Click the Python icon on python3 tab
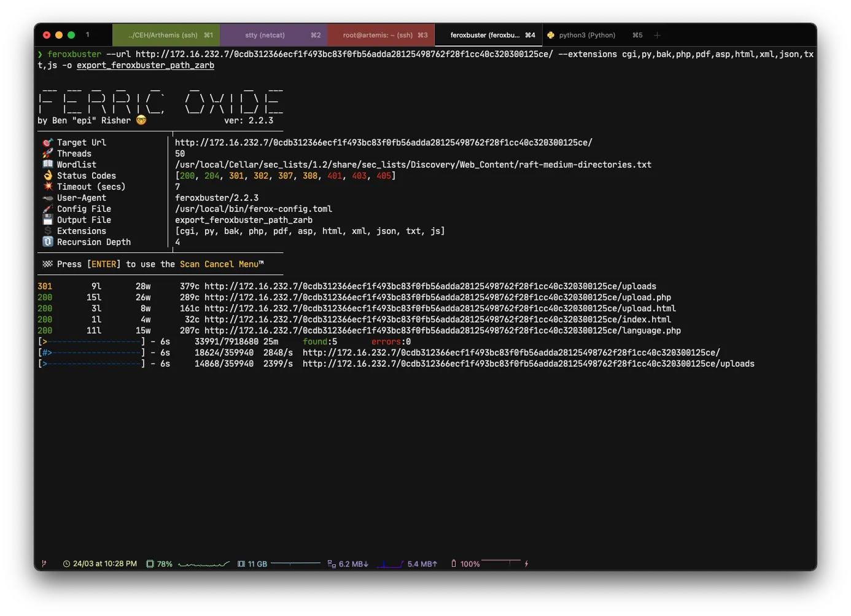Screen dimensions: 851x616 click(x=551, y=35)
